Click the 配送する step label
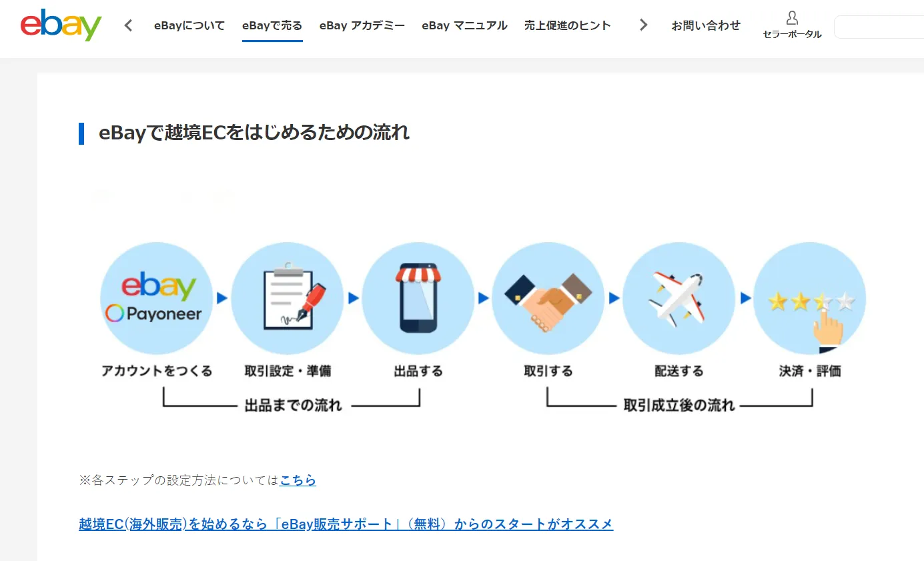The height and width of the screenshot is (561, 924). click(679, 371)
